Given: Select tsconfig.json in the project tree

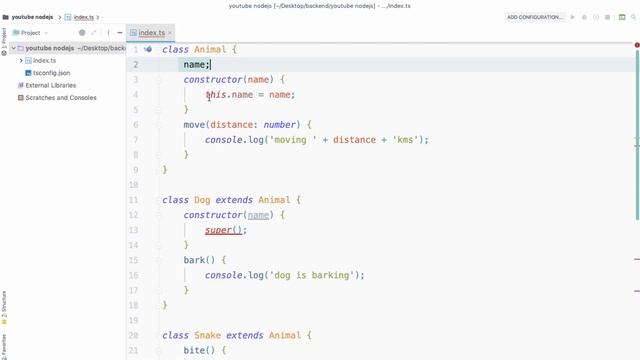Looking at the screenshot, I should point(51,73).
